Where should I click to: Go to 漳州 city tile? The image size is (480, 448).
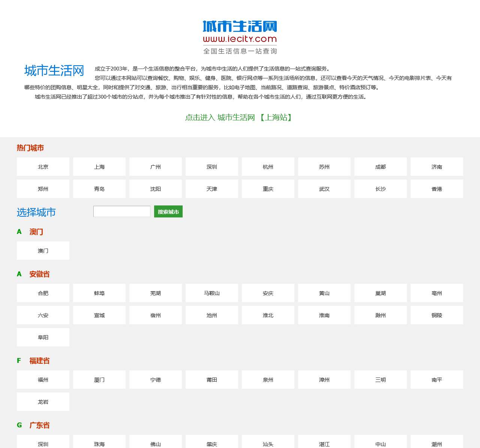tap(324, 380)
